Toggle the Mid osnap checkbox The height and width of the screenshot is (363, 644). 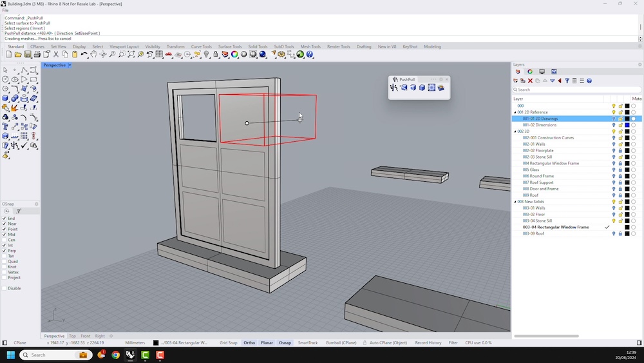coord(4,234)
